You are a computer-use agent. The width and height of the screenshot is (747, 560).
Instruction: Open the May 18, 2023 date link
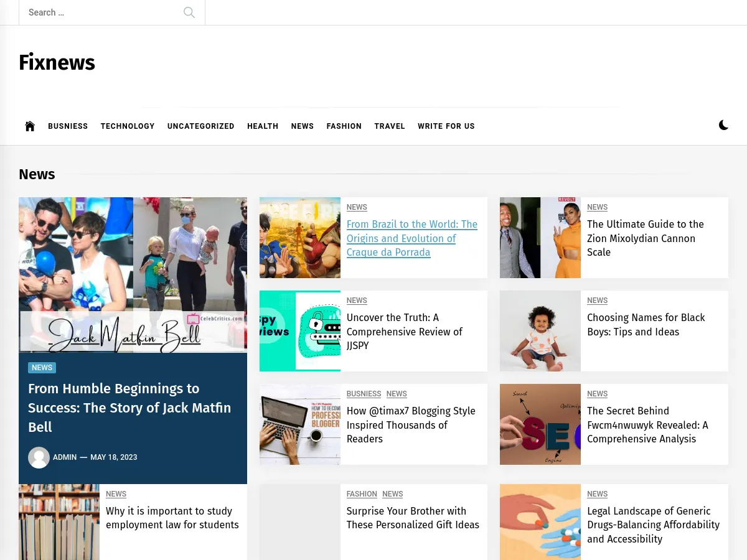[x=114, y=457]
